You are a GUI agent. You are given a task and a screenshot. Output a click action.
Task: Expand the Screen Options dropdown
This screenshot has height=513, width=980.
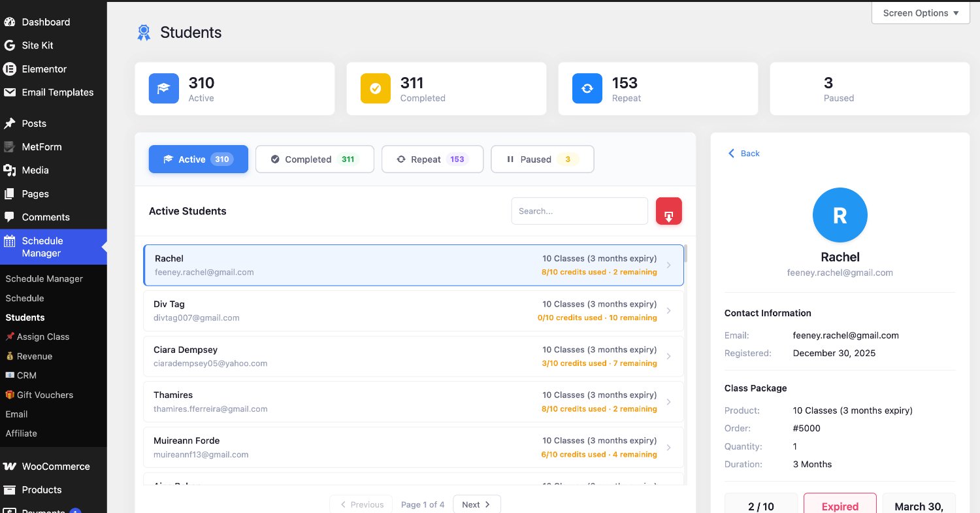921,13
